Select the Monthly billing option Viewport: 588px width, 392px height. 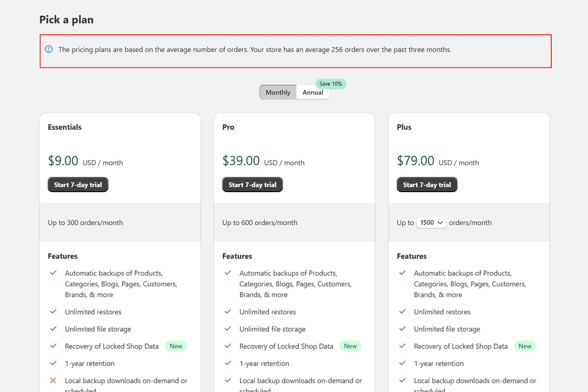click(277, 92)
